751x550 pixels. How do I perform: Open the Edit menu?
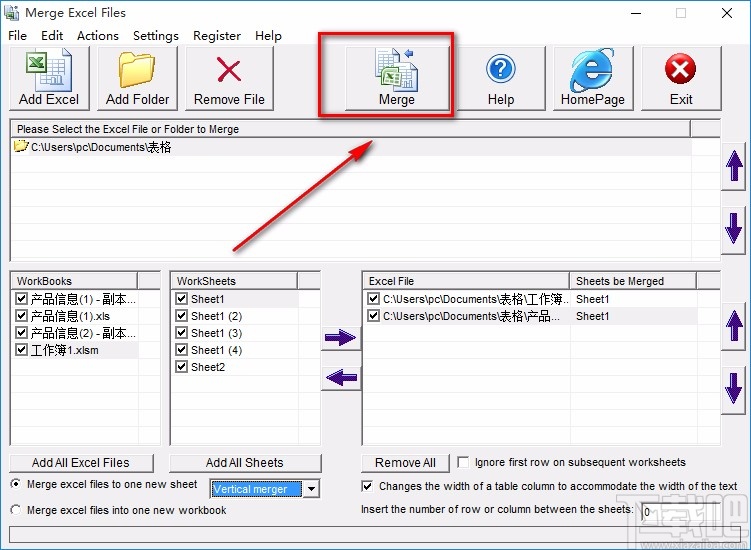[x=52, y=36]
